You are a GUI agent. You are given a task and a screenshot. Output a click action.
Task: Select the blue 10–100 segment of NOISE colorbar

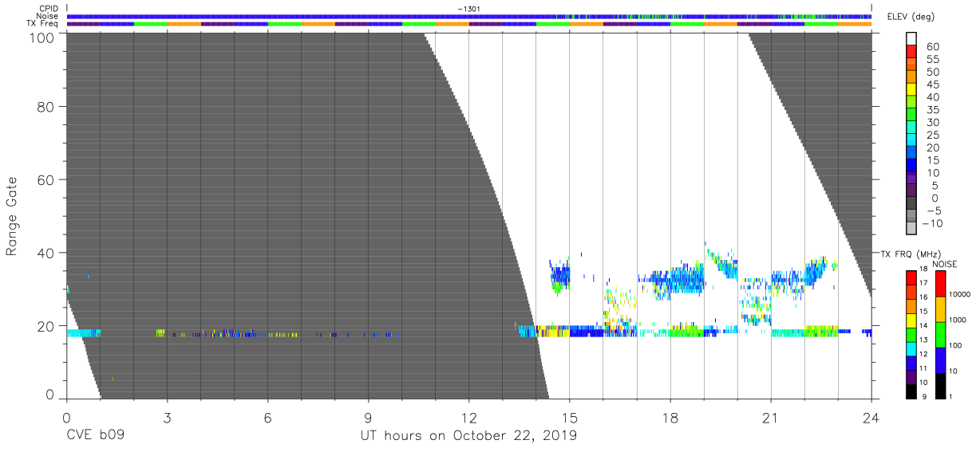(x=940, y=360)
